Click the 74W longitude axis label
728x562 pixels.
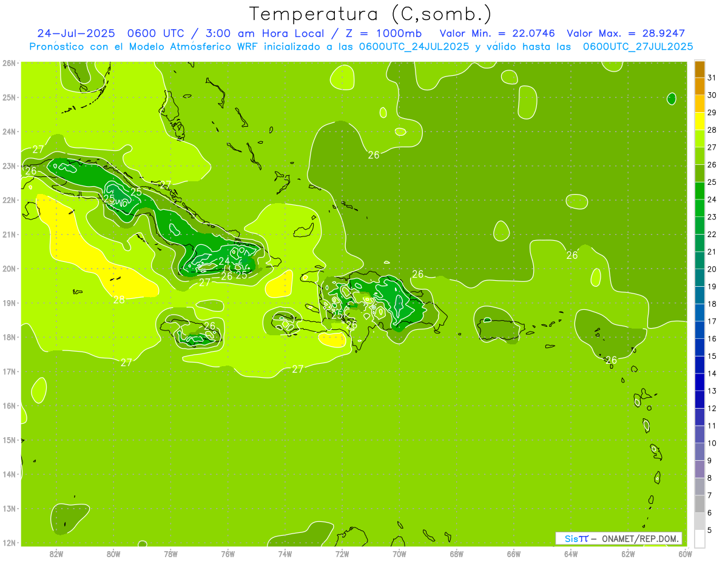tap(285, 554)
